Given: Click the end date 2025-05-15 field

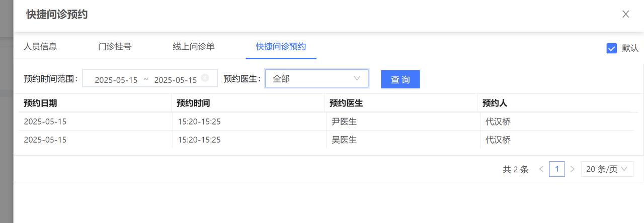Looking at the screenshot, I should pyautogui.click(x=176, y=80).
